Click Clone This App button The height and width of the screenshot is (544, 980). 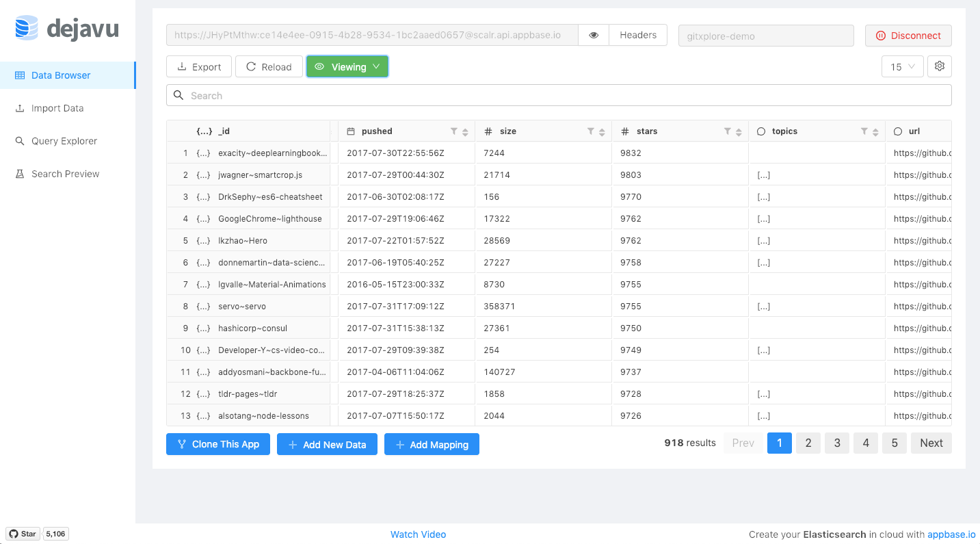tap(218, 444)
